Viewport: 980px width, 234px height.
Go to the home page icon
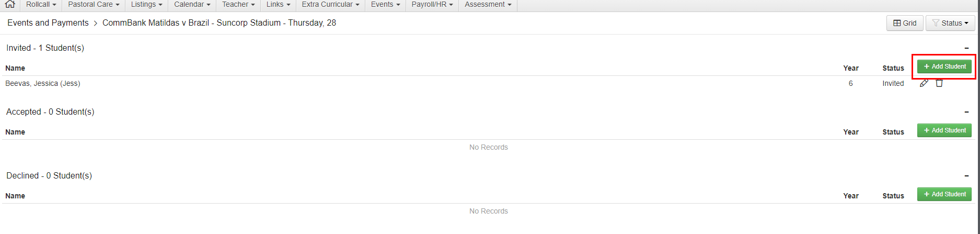pos(9,4)
